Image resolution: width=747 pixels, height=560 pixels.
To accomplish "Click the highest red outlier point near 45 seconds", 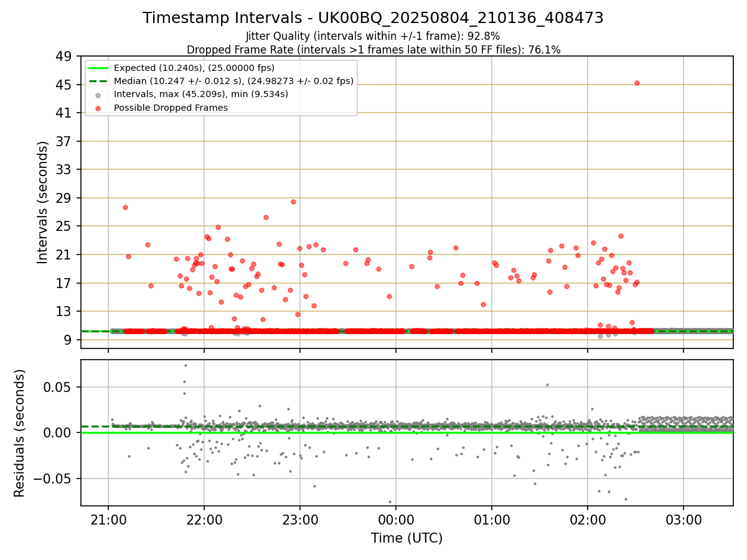I will click(637, 83).
